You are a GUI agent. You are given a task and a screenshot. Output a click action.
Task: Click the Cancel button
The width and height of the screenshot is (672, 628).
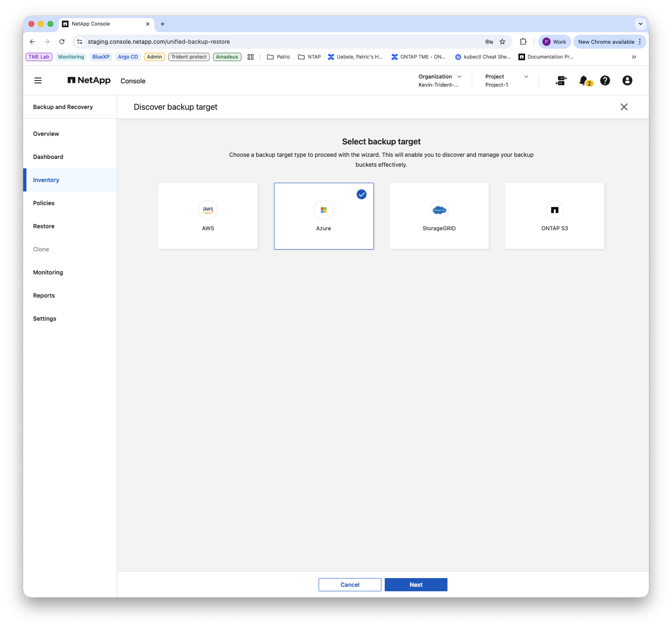pos(350,585)
